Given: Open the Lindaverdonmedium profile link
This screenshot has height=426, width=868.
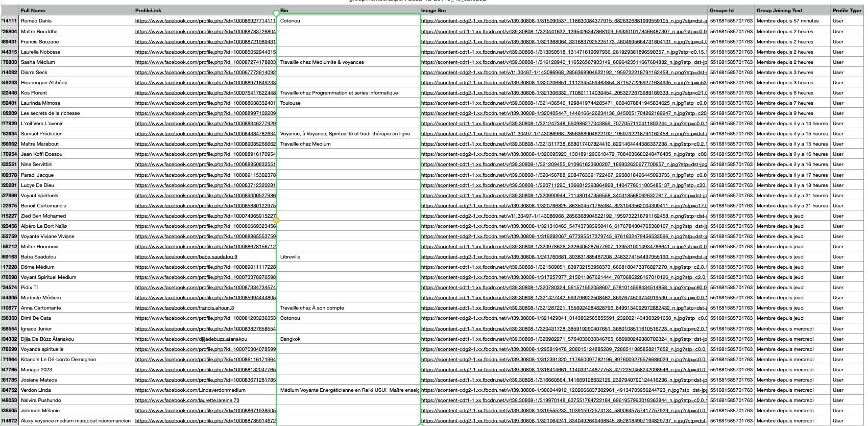Looking at the screenshot, I should 190,390.
